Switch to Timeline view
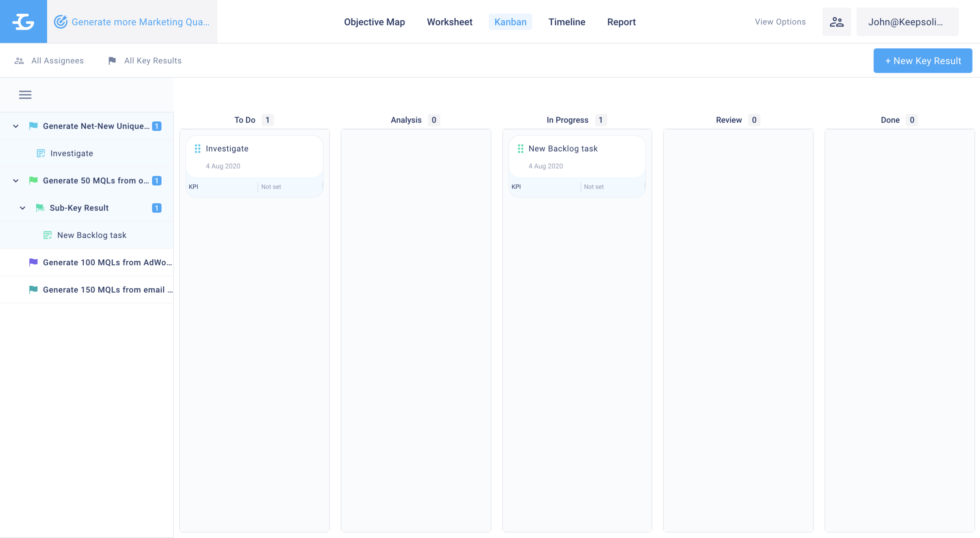Viewport: 980px width, 538px height. click(x=567, y=22)
